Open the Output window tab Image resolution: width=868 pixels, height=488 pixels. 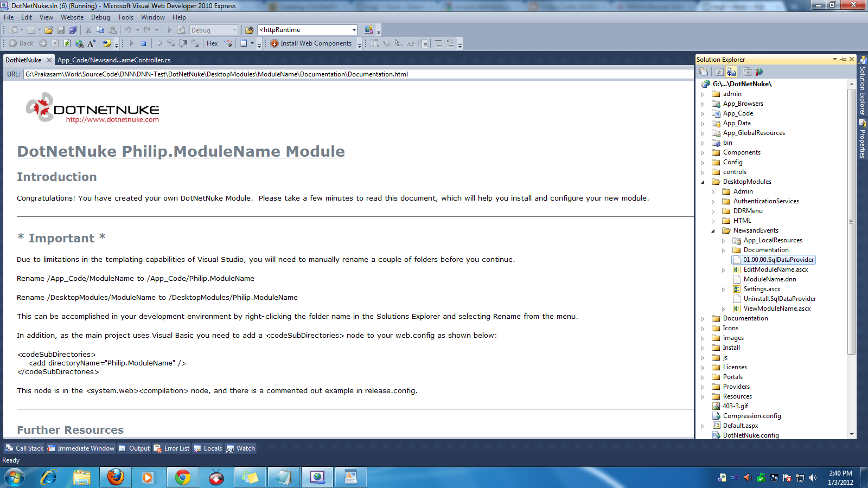tap(134, 448)
